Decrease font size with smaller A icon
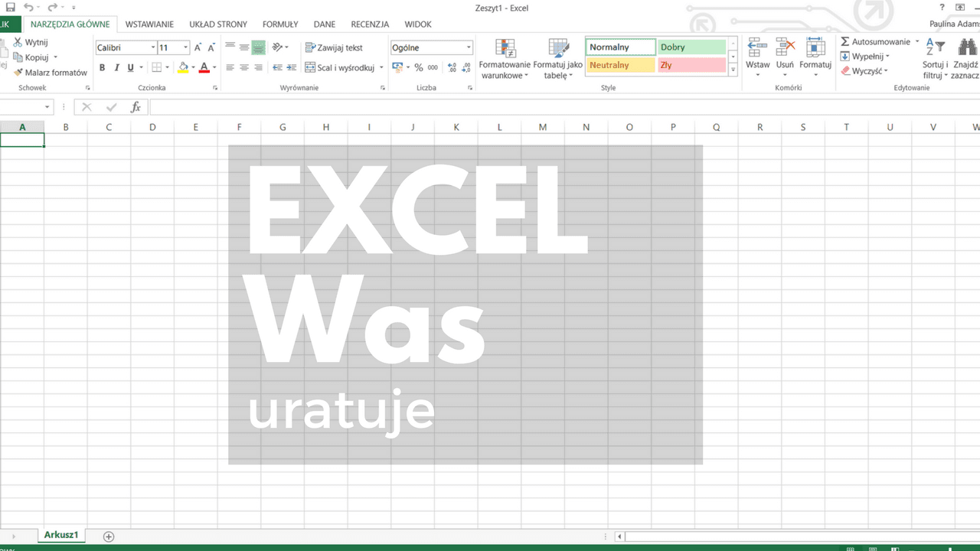This screenshot has width=980, height=551. (x=210, y=47)
